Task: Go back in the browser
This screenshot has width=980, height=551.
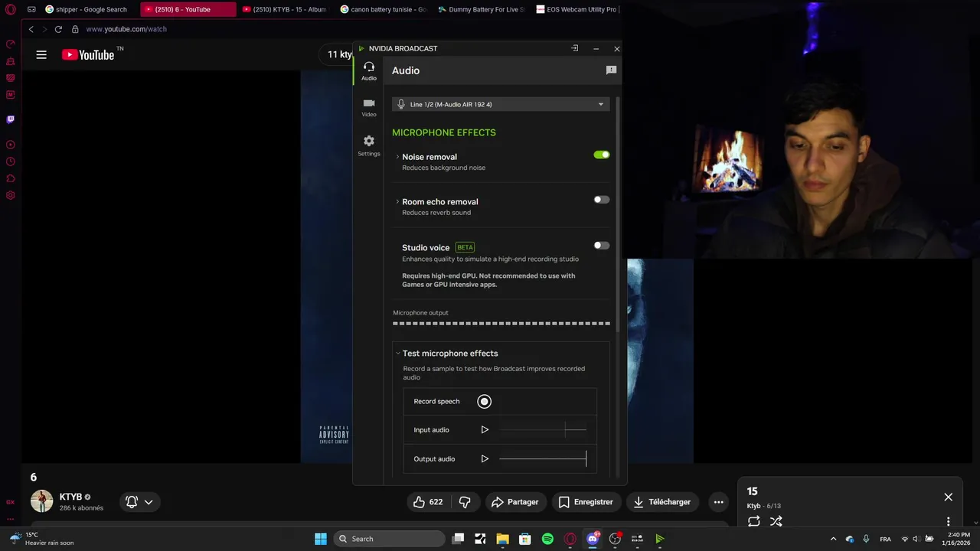Action: (x=31, y=29)
